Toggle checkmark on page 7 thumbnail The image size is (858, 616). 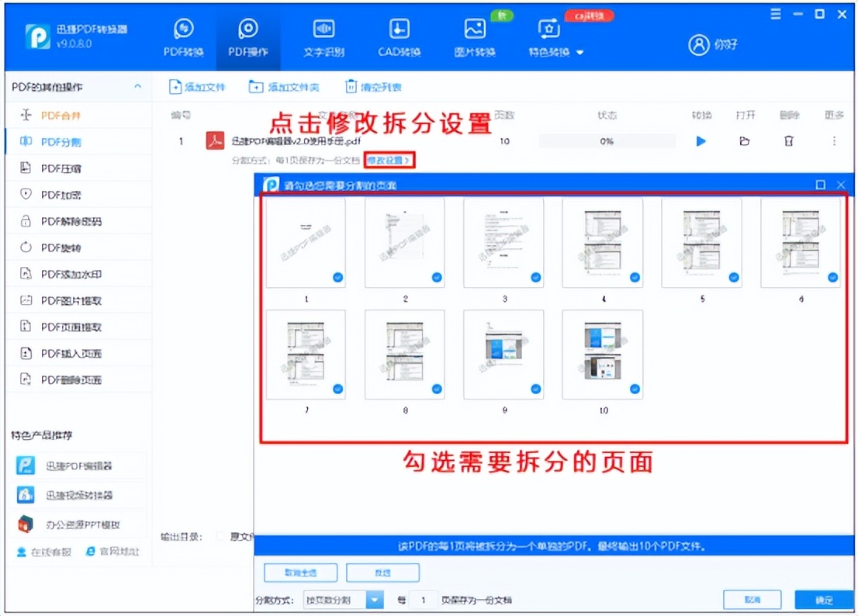click(338, 389)
